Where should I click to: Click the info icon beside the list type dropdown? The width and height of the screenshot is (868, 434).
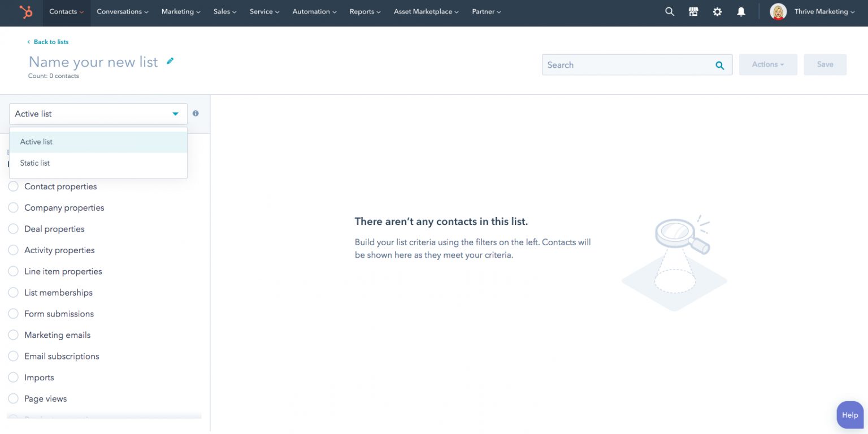tap(196, 113)
